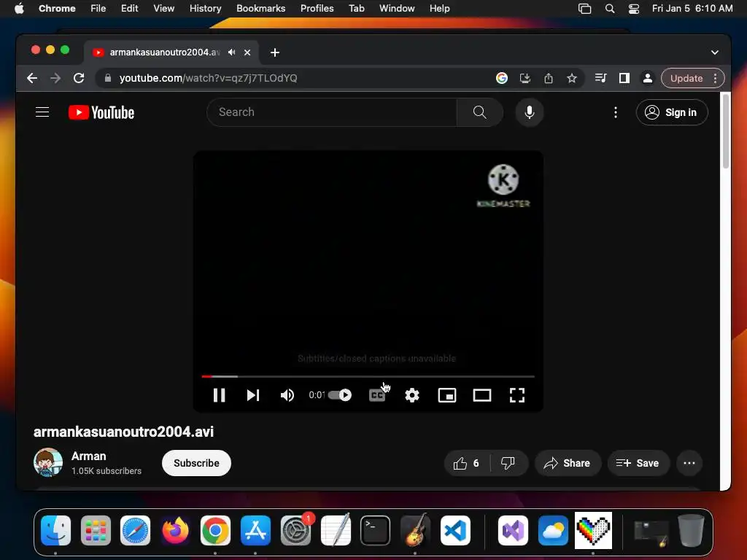This screenshot has height=560, width=747.
Task: Close the armankasuanoutro2004 tab
Action: (247, 52)
